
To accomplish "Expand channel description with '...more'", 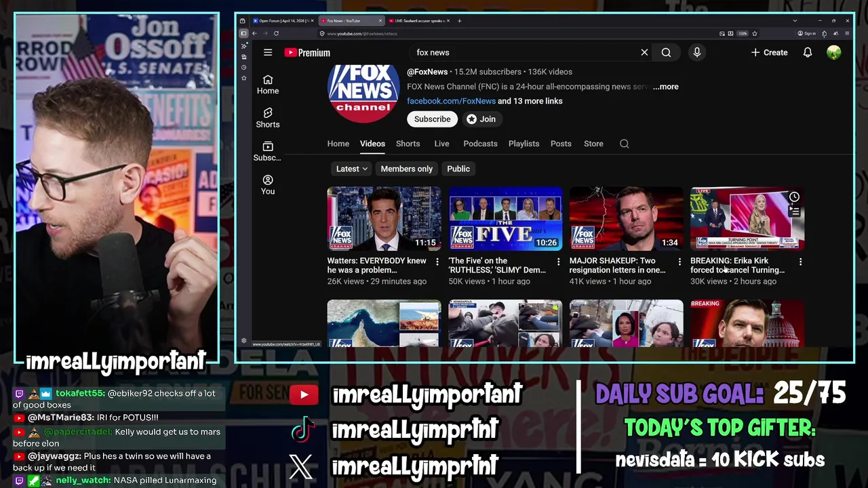I will 665,87.
